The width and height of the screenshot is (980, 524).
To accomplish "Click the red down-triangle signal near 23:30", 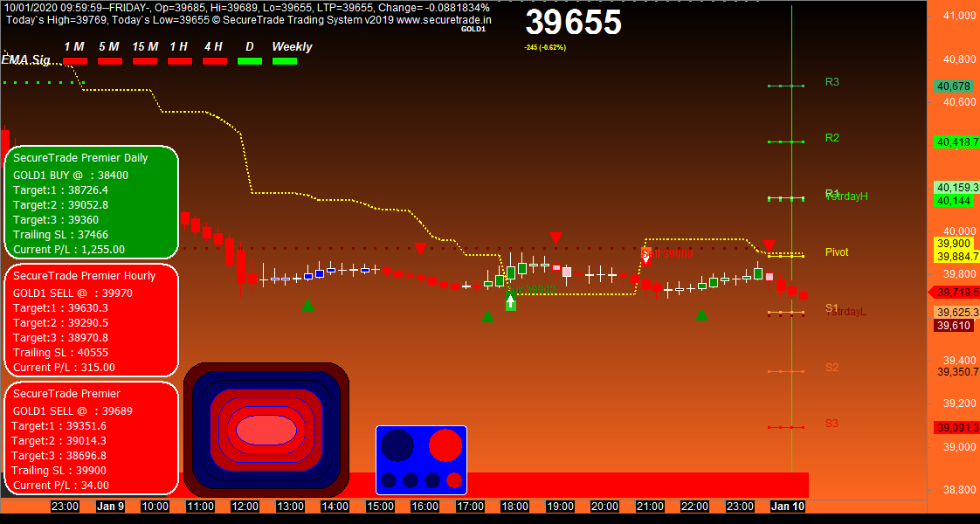I will 770,245.
